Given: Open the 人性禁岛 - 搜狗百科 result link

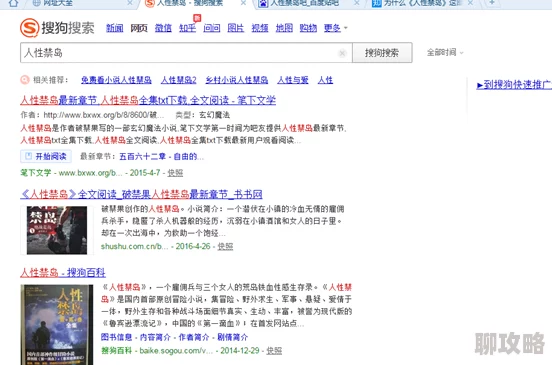Looking at the screenshot, I should click(63, 272).
